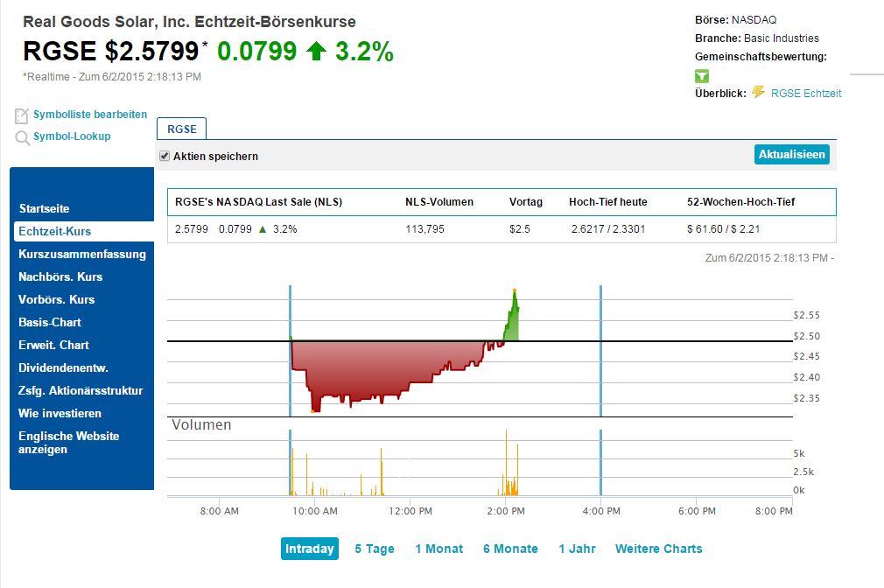The image size is (884, 588).
Task: Open Symbol-Lookup link
Action: pos(72,136)
